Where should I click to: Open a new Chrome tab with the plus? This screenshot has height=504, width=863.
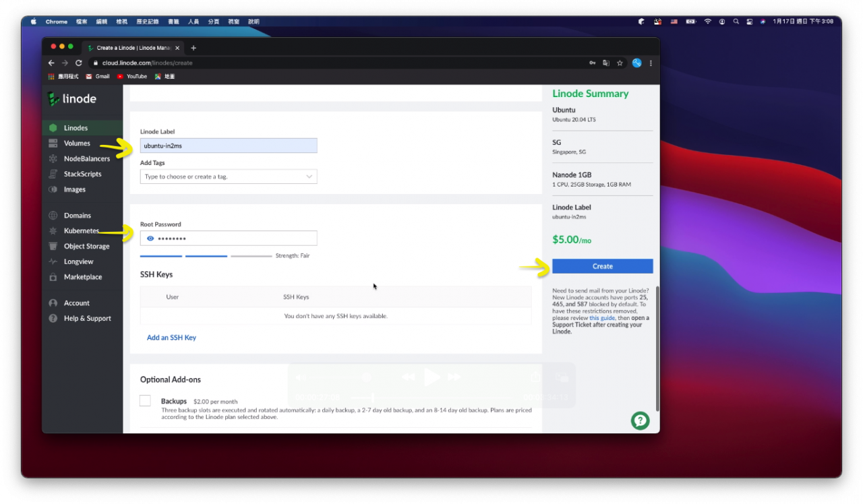coord(194,48)
